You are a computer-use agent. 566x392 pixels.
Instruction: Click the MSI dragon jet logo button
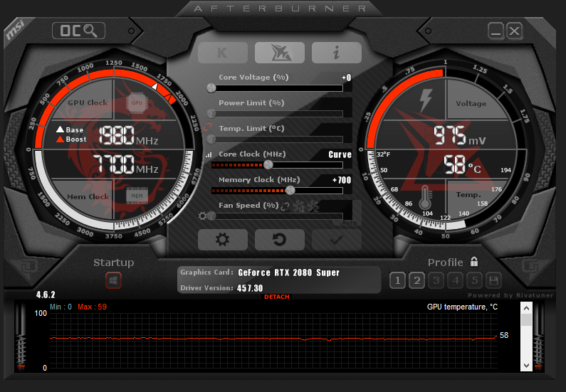[x=280, y=53]
